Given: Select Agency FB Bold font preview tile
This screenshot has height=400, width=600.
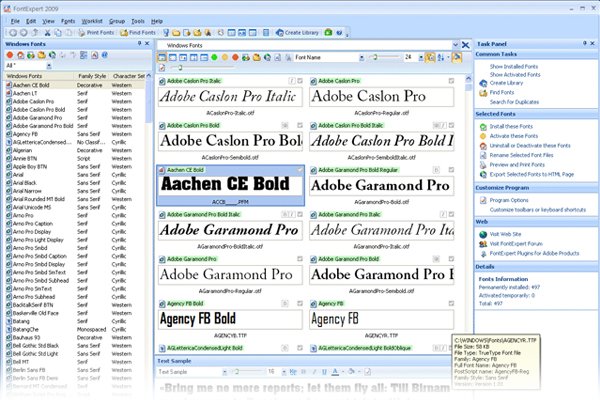Looking at the screenshot, I should coord(230,317).
